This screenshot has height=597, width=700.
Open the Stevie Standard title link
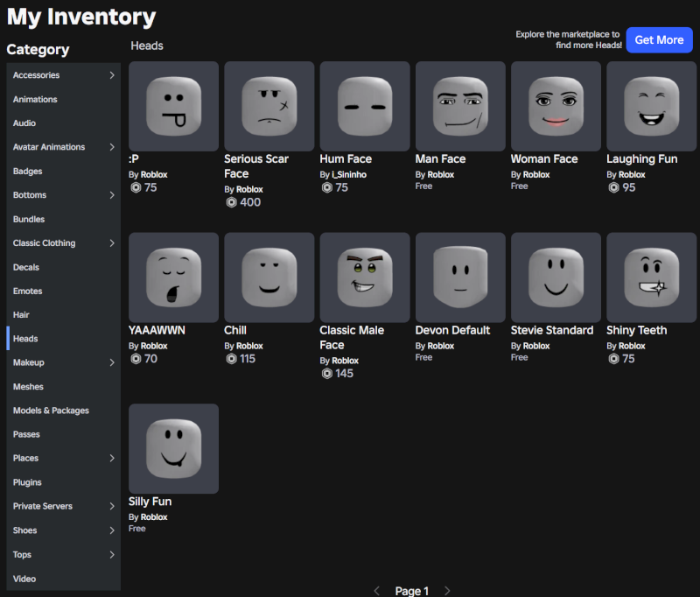(x=552, y=330)
